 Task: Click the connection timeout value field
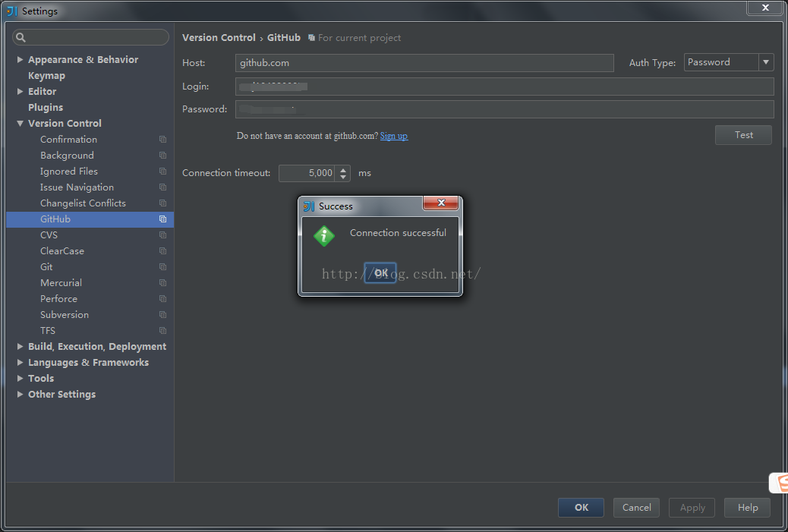pyautogui.click(x=308, y=173)
